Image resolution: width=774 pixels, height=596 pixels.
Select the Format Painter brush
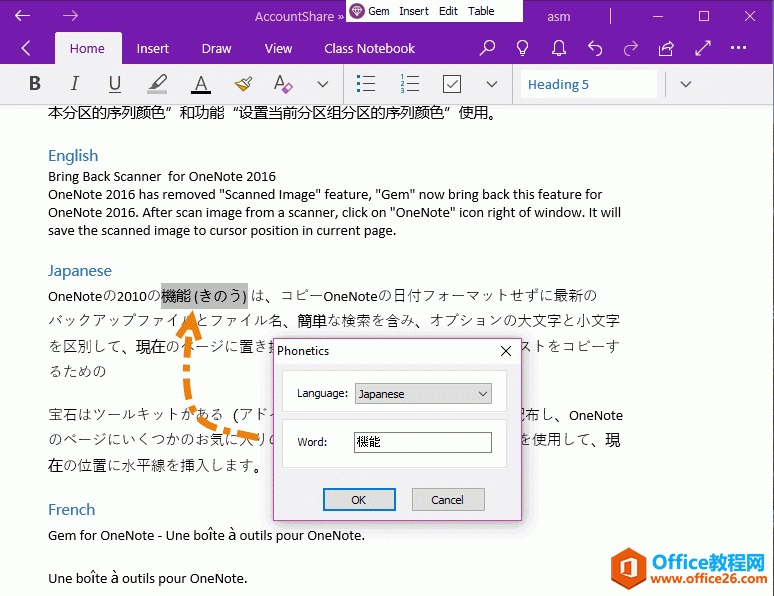coord(242,84)
